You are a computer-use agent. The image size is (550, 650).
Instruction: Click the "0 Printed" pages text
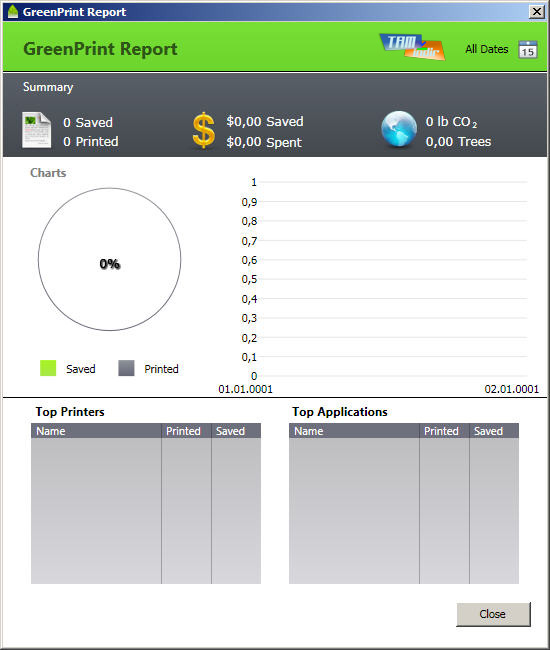click(91, 142)
